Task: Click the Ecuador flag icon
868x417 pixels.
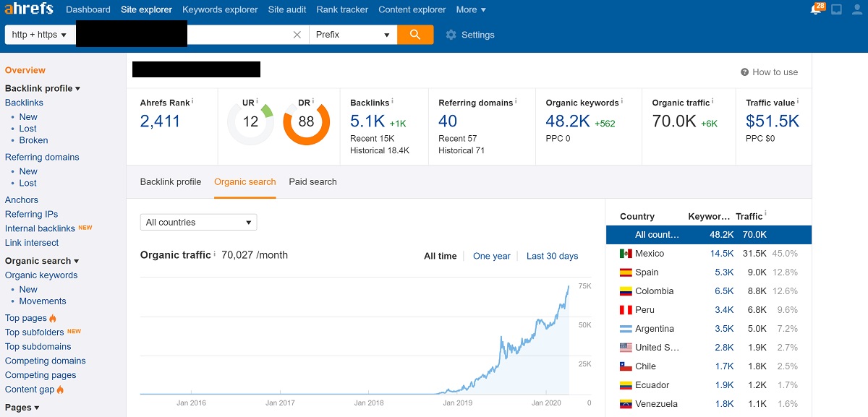Action: (626, 385)
